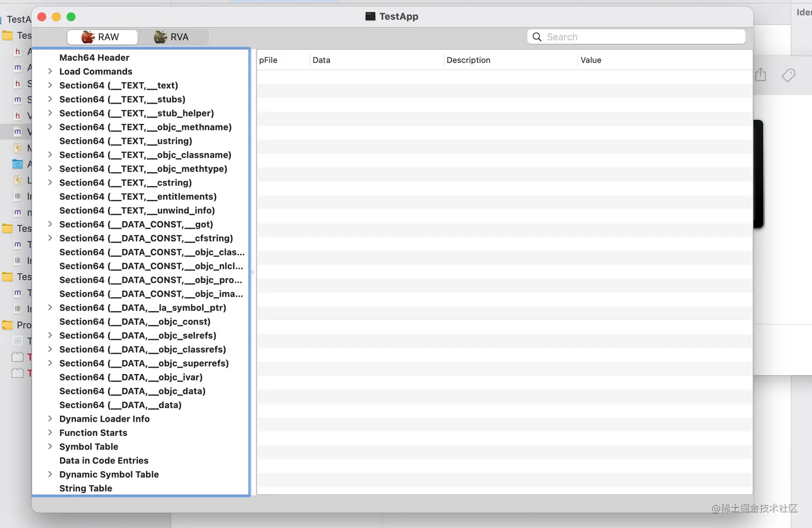This screenshot has height=528, width=812.
Task: Click the Data column header
Action: click(x=377, y=60)
